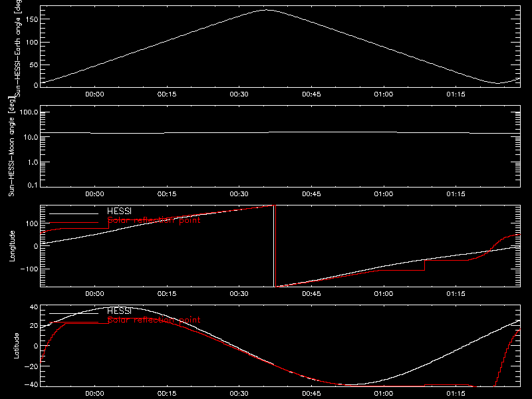The width and height of the screenshot is (532, 399).
Task: Click the Latitude axis label
Action: coord(16,346)
